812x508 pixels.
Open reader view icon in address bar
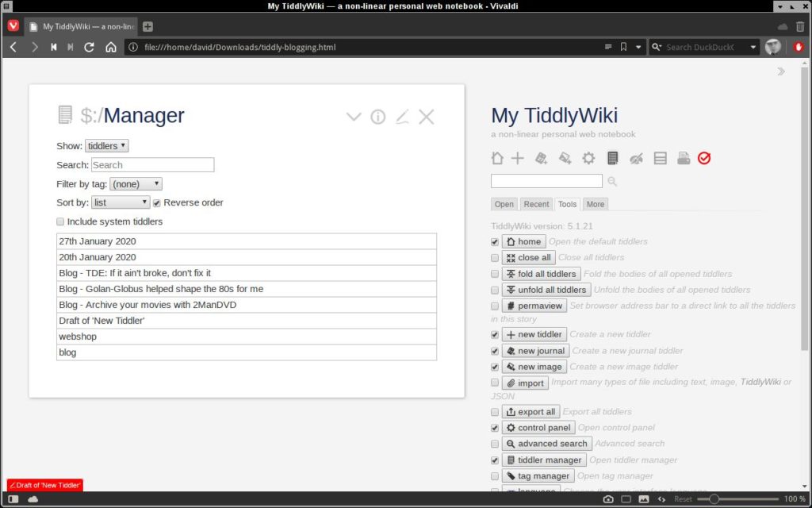608,47
